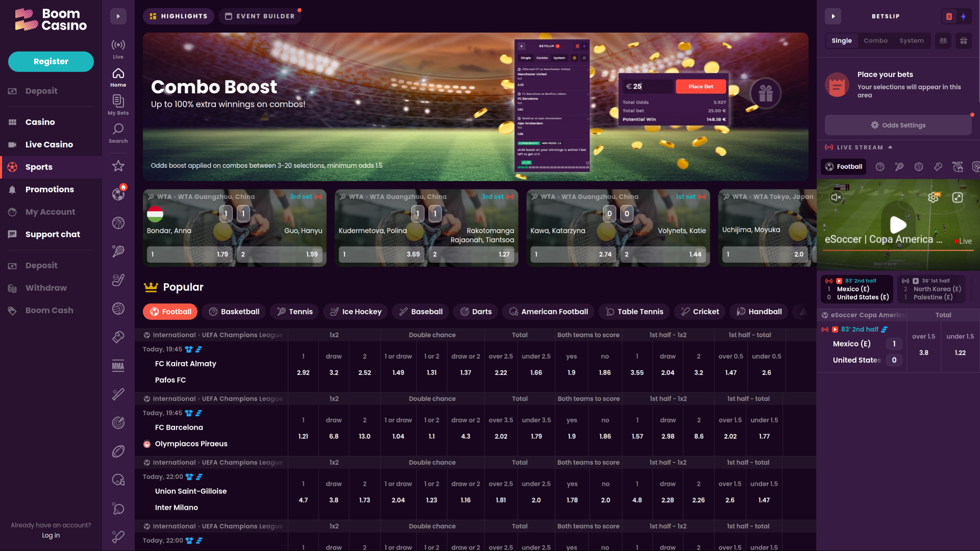Click the Search icon in the left rail
The image size is (980, 551).
click(x=118, y=132)
